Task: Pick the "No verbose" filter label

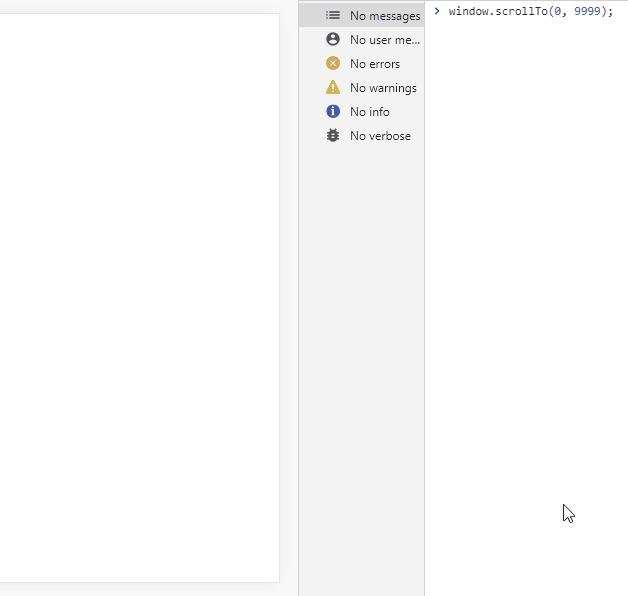Action: [380, 136]
